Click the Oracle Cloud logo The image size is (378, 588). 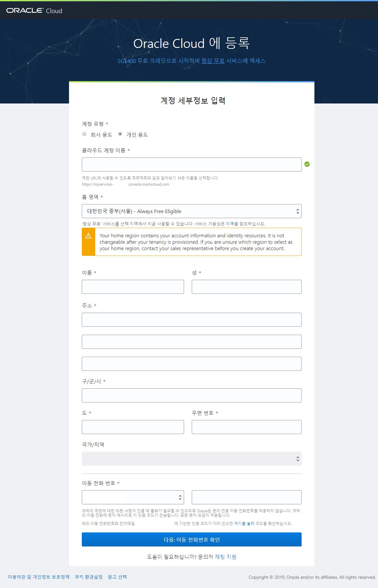[34, 11]
